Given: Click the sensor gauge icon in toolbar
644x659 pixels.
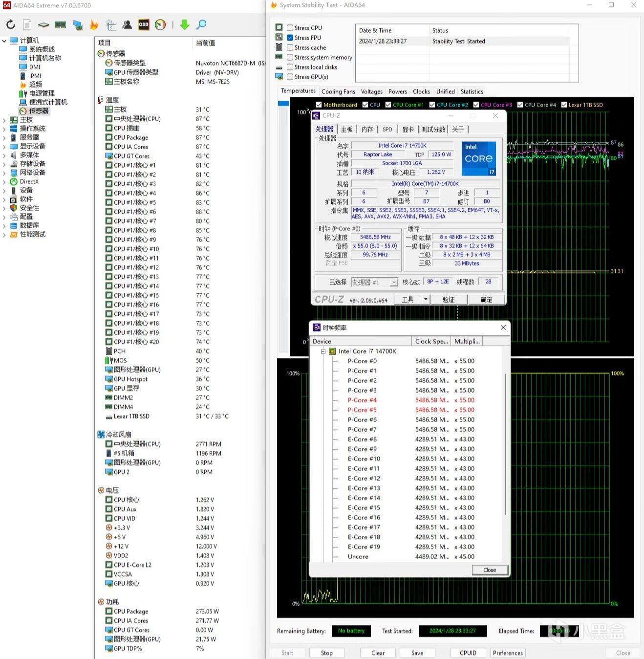Looking at the screenshot, I should pyautogui.click(x=160, y=24).
